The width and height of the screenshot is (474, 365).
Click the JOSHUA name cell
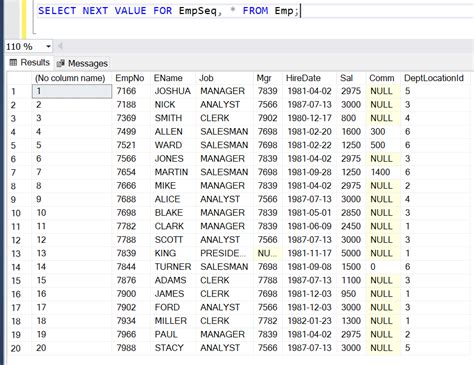point(173,91)
